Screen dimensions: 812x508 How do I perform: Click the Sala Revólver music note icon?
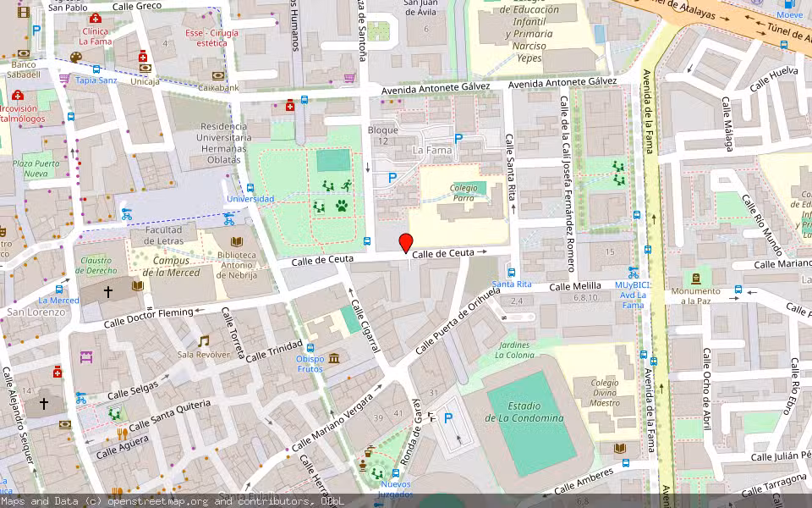pyautogui.click(x=204, y=341)
